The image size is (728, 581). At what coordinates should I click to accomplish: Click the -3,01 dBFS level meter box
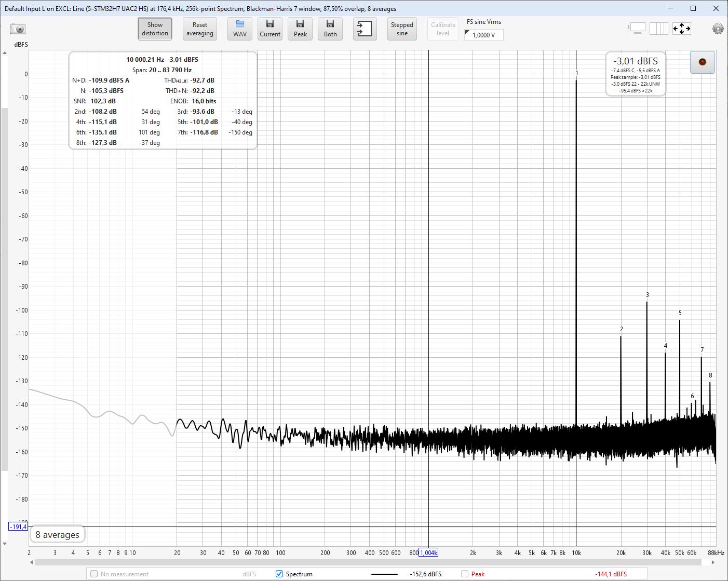[636, 74]
